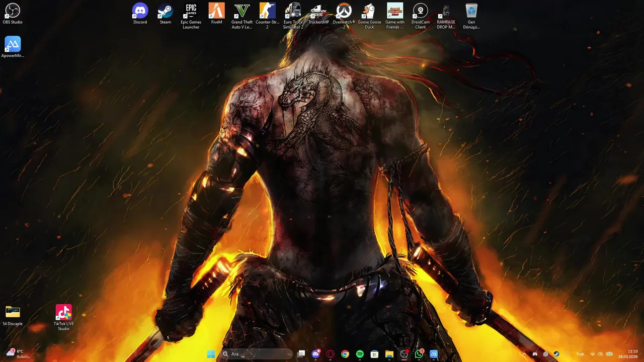The height and width of the screenshot is (362, 644).
Task: Open the Epic Games Launcher icon
Action: pyautogui.click(x=191, y=16)
